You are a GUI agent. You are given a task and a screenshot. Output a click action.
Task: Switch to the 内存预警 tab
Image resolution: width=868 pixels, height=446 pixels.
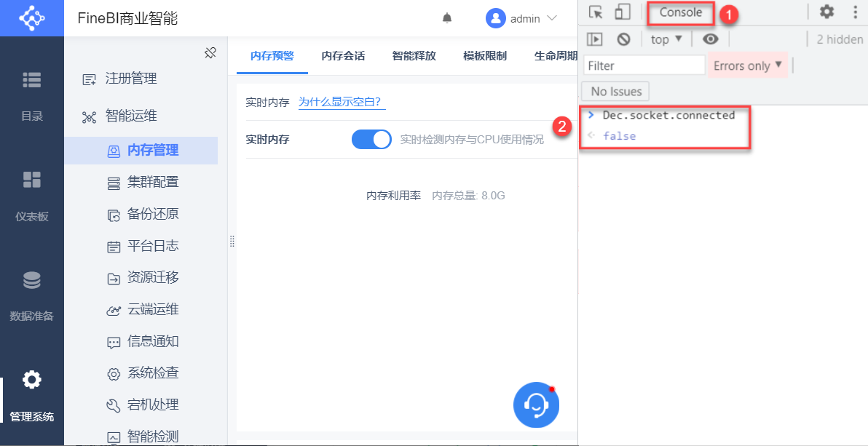pyautogui.click(x=272, y=56)
